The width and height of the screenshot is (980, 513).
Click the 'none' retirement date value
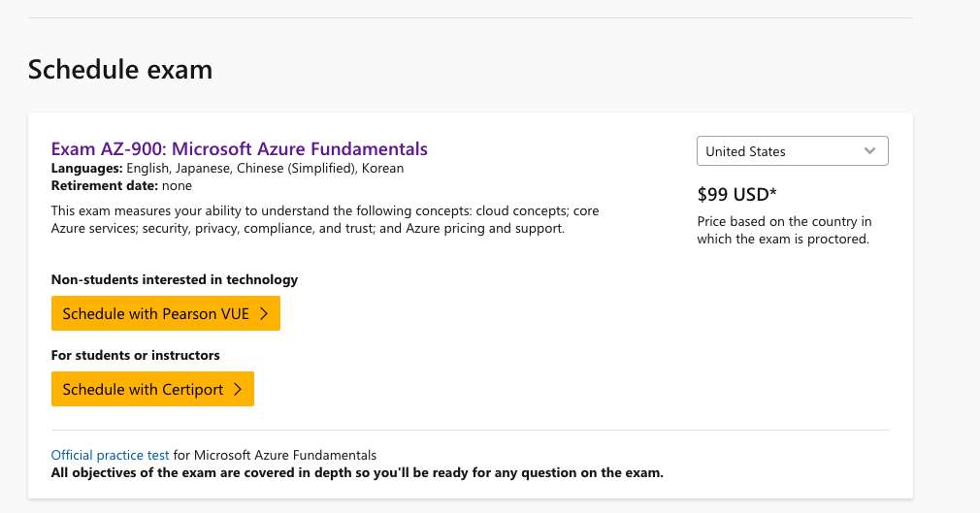(x=177, y=185)
